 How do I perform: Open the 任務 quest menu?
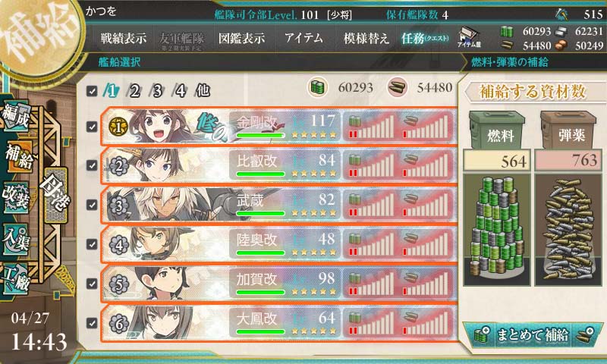click(x=425, y=38)
